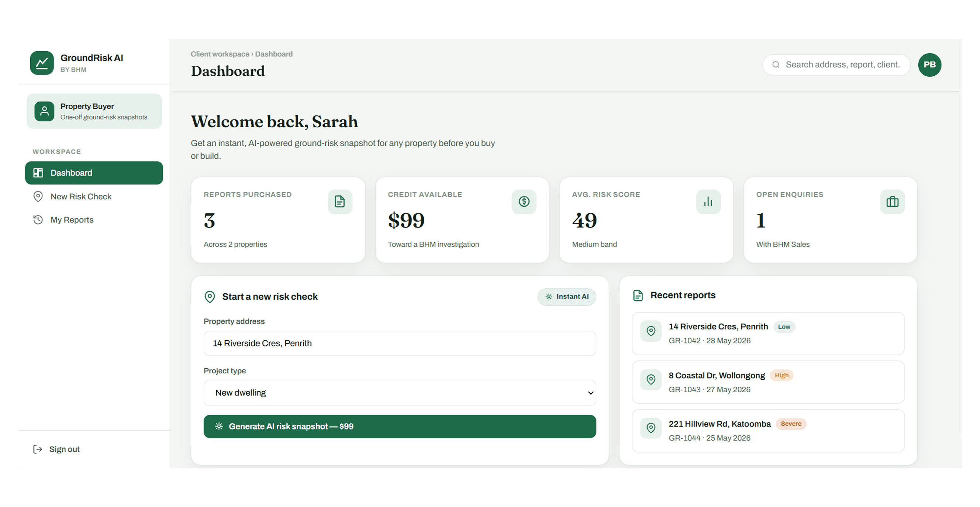Viewport: 980px width, 507px height.
Task: Click the GR-1043 · 27 May 2026 text
Action: pos(710,389)
